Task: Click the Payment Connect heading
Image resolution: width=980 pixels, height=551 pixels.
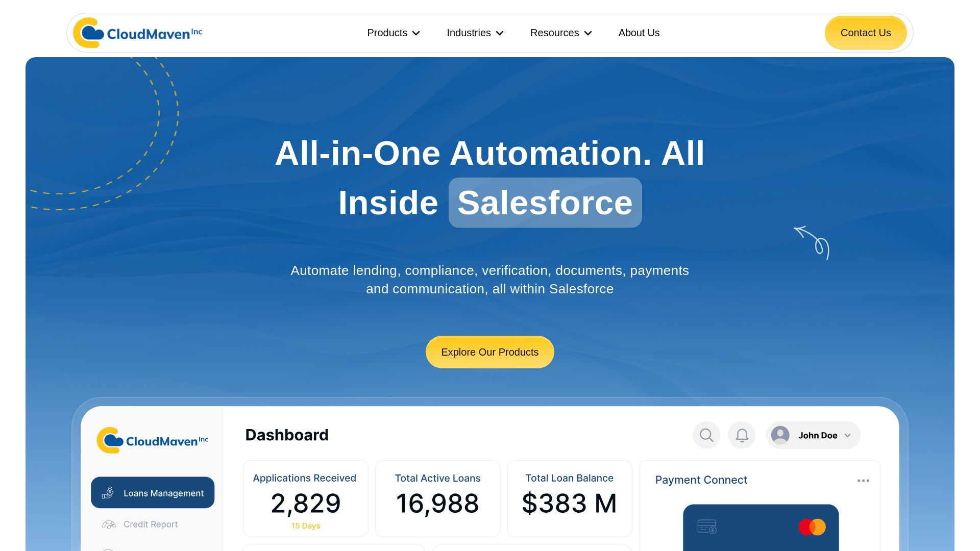Action: click(701, 480)
